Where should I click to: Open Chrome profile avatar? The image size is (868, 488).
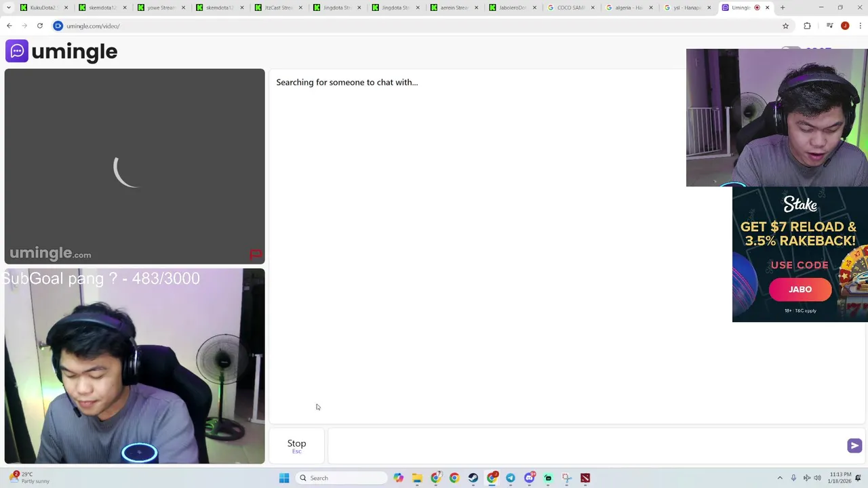pyautogui.click(x=845, y=26)
